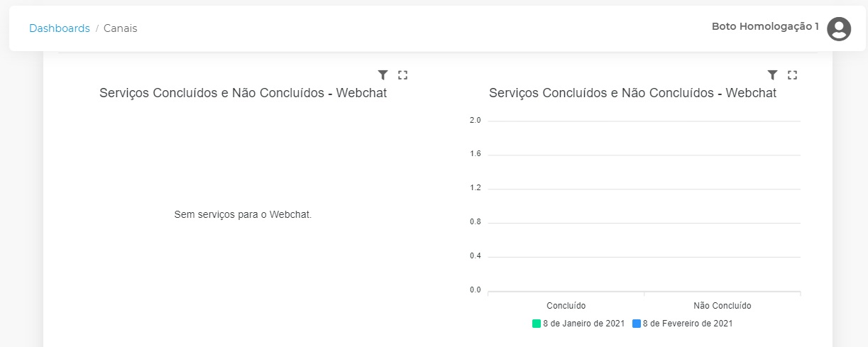The height and width of the screenshot is (347, 868).
Task: Click the Concluído axis category label
Action: pos(566,306)
